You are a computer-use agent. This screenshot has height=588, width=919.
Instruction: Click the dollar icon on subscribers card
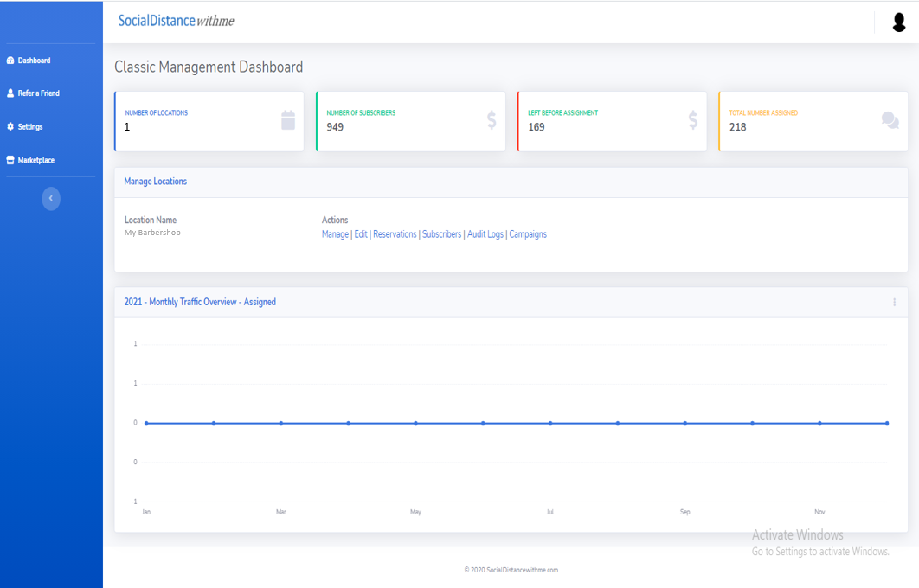492,120
